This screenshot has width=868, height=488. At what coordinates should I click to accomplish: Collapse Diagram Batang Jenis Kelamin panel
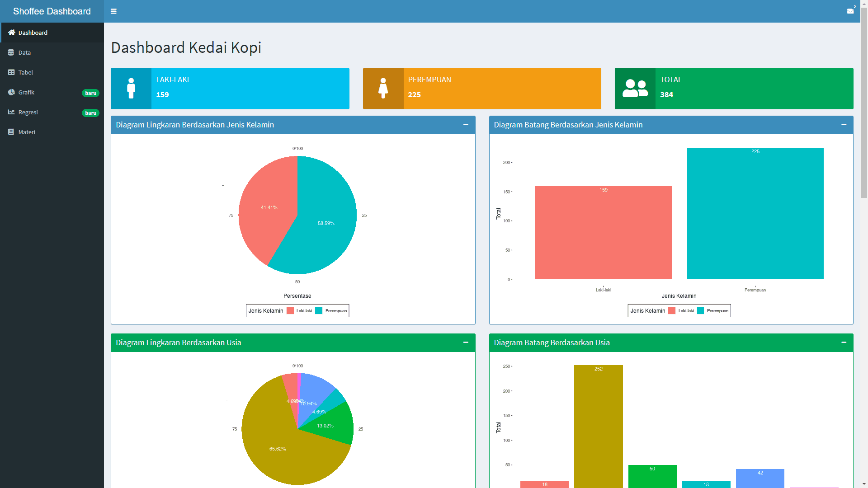coord(844,125)
